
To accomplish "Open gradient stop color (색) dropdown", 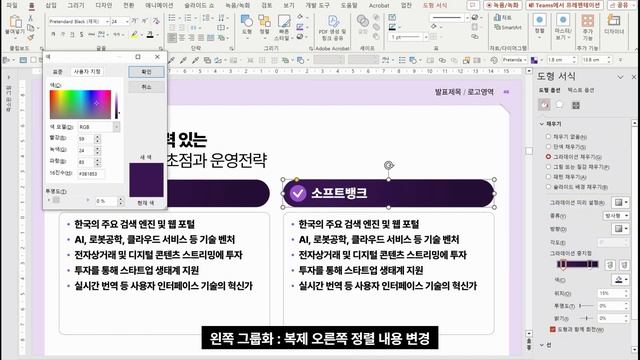I will 620,280.
